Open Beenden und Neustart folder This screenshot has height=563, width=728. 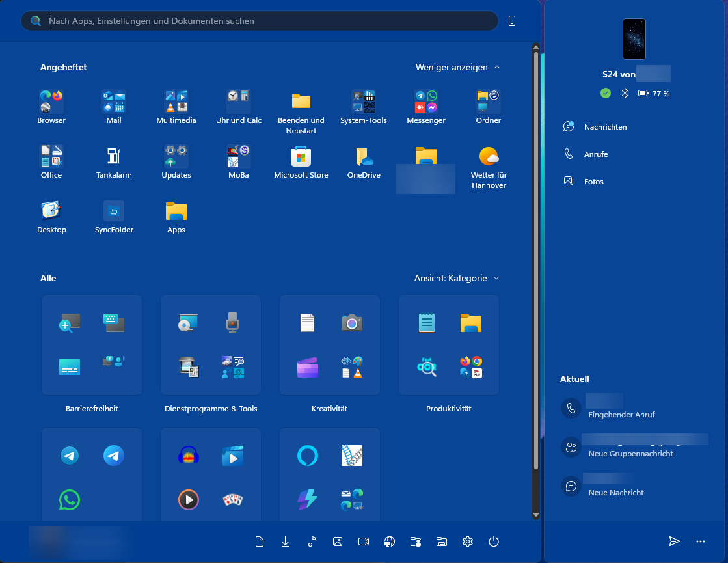301,113
